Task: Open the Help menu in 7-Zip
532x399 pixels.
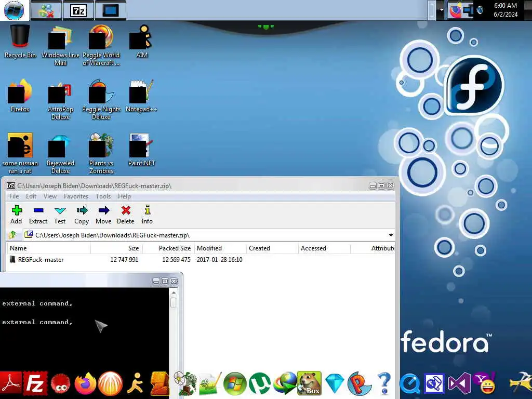Action: coord(124,196)
